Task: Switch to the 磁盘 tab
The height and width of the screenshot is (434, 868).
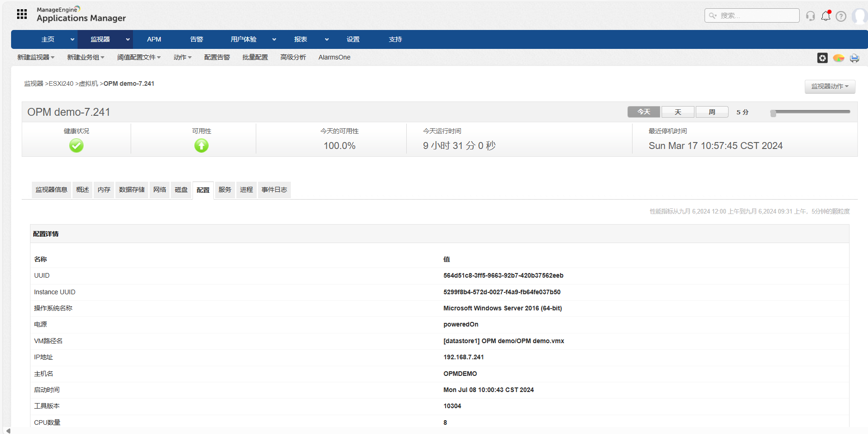Action: (x=181, y=190)
